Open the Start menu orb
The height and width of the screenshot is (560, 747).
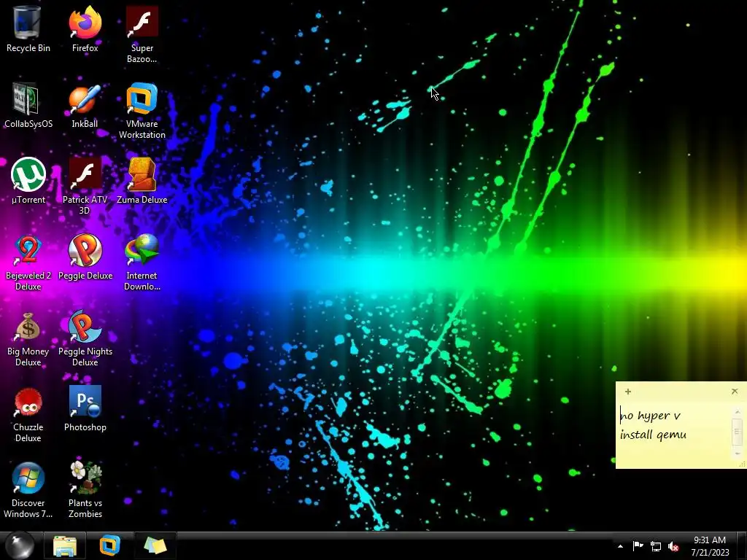tap(20, 545)
